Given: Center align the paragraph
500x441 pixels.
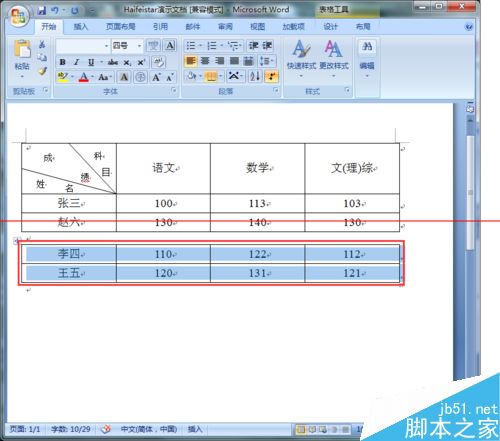Looking at the screenshot, I should (x=205, y=61).
